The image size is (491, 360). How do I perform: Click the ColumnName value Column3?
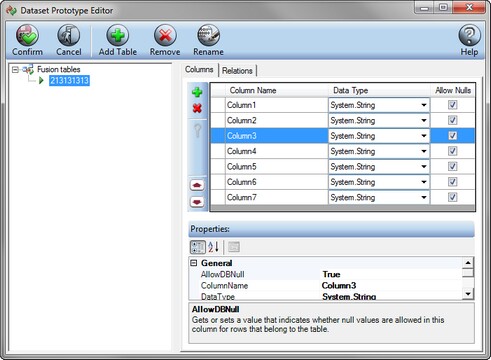(339, 286)
